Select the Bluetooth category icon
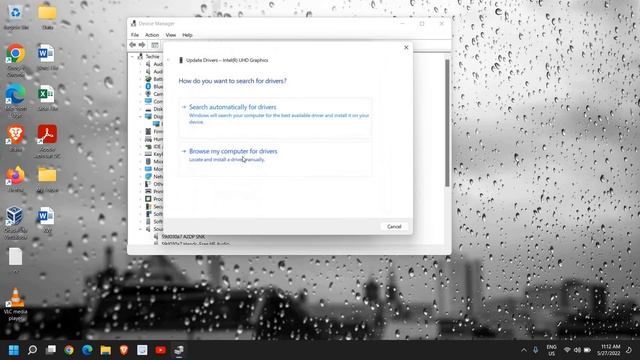Screen dimensions: 640x360 click(x=148, y=87)
